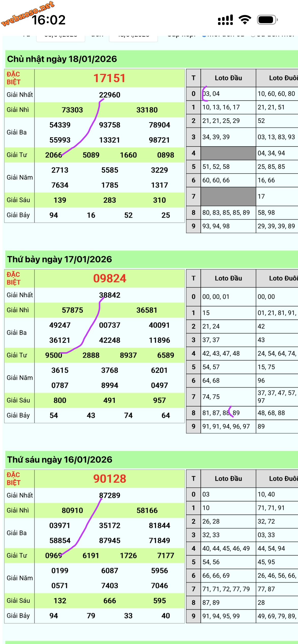Pick third prize number 78904
Viewport: 298px width, 644px height.
point(159,125)
